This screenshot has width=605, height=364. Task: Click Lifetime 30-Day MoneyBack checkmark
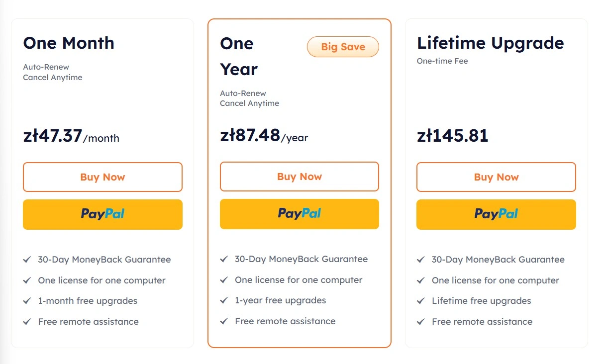point(421,260)
